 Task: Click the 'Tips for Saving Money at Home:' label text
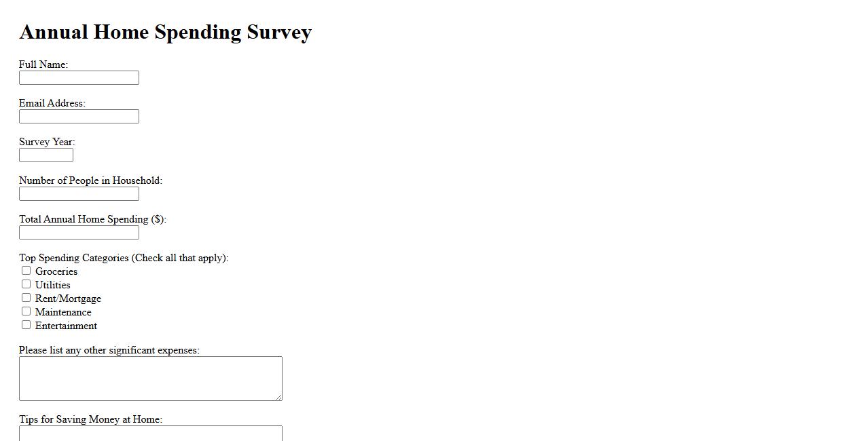pyautogui.click(x=90, y=419)
